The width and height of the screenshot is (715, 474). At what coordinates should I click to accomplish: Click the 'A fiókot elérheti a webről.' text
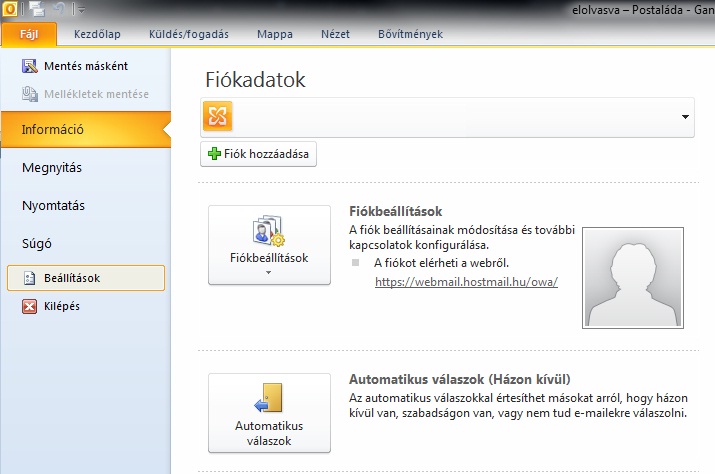pyautogui.click(x=441, y=263)
